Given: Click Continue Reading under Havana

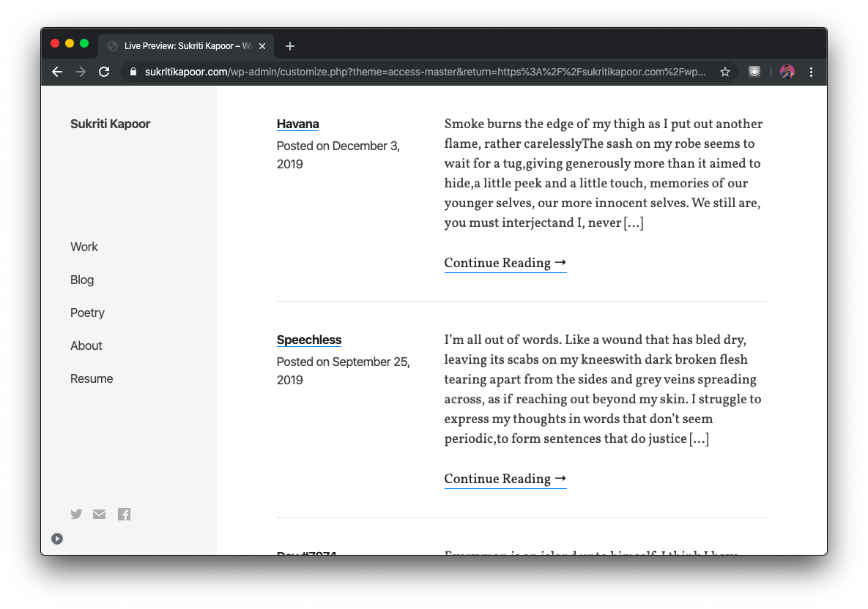Looking at the screenshot, I should [505, 263].
